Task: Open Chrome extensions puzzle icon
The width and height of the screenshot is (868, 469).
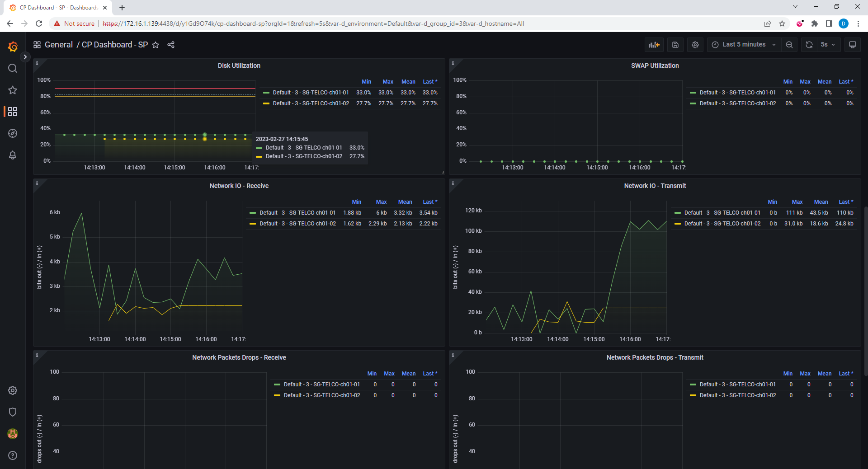Action: click(x=815, y=23)
